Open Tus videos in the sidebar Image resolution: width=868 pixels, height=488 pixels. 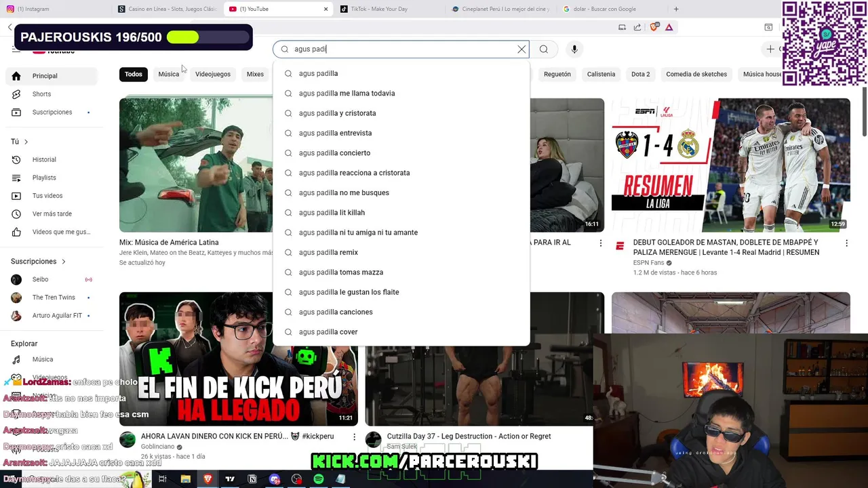52,196
